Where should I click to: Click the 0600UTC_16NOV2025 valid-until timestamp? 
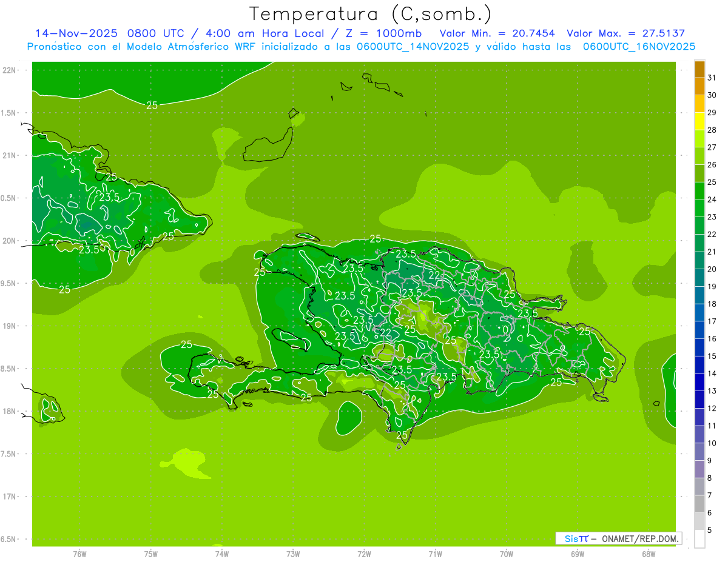point(639,47)
